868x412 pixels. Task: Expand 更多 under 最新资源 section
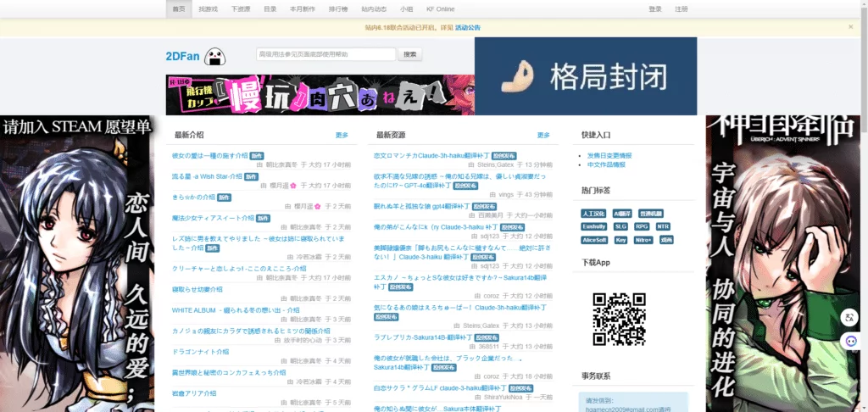[543, 135]
